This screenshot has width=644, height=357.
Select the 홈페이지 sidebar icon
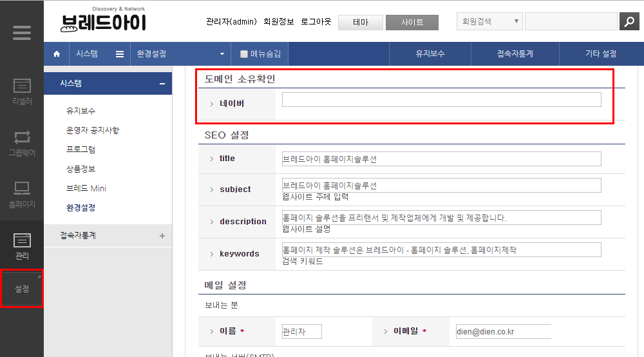coord(22,194)
